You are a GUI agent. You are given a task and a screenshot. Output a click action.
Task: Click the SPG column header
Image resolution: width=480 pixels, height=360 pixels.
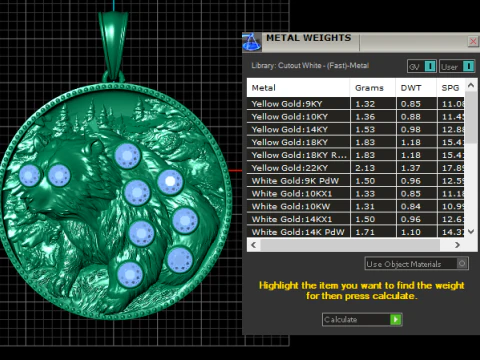[451, 88]
